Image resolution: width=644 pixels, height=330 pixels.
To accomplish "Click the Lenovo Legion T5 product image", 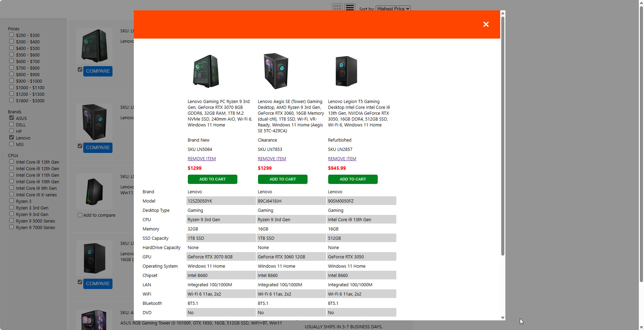I will click(346, 71).
